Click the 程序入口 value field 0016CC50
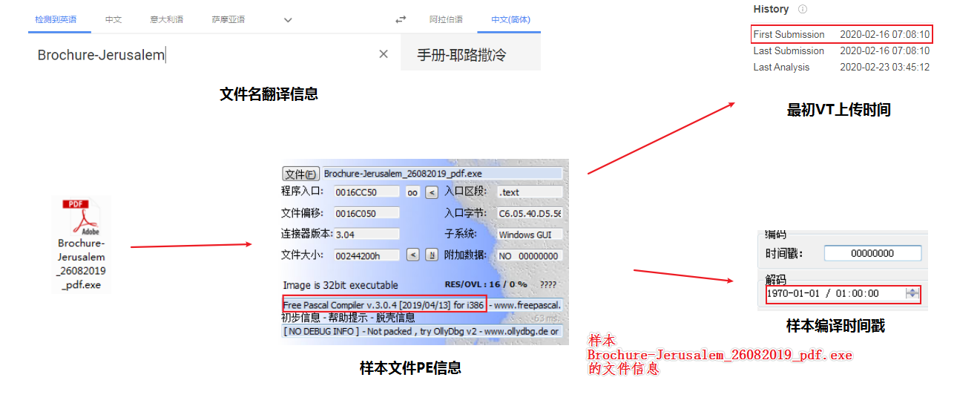This screenshot has width=980, height=409. tap(366, 192)
